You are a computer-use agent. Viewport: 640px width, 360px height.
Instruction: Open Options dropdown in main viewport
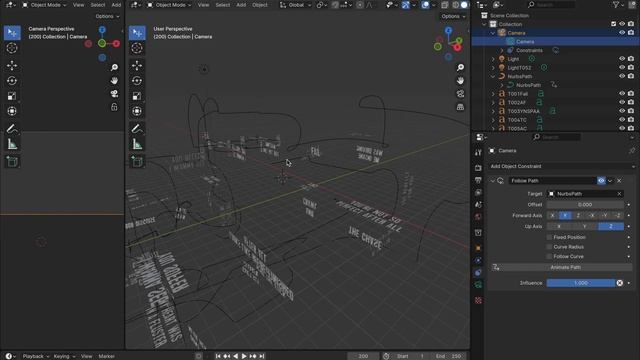click(x=453, y=16)
